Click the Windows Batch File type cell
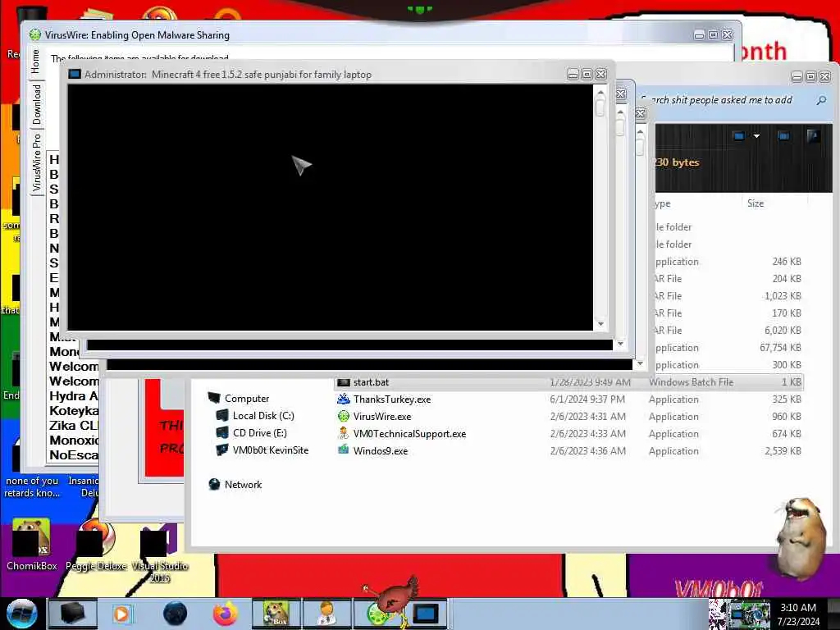Screen dimensions: 840x630 (691, 382)
